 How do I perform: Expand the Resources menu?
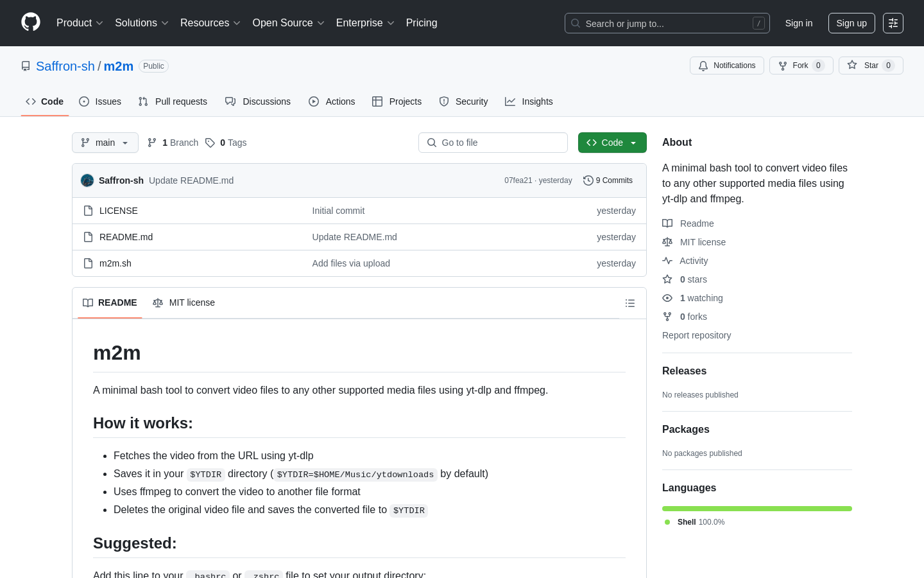coord(210,22)
